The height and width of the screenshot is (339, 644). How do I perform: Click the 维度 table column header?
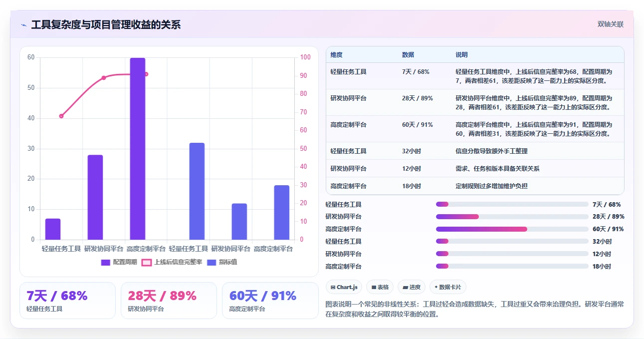click(x=336, y=55)
